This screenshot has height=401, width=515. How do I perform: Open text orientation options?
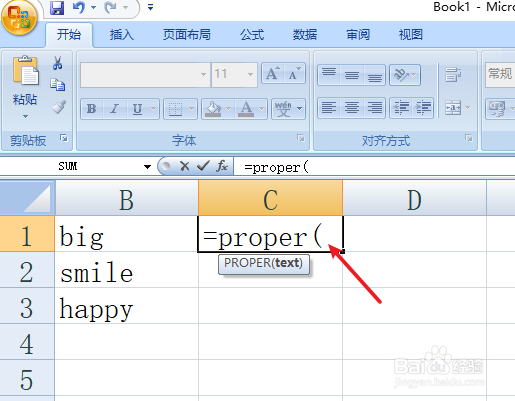click(x=405, y=75)
